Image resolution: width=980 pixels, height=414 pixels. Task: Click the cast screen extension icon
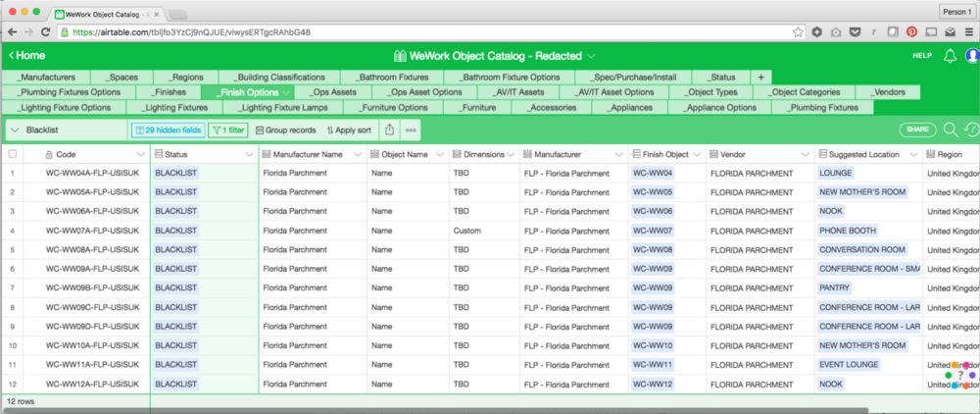click(x=931, y=32)
